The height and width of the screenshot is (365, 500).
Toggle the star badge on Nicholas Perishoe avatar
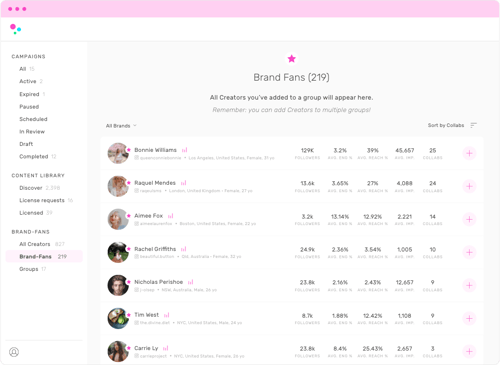(x=129, y=282)
